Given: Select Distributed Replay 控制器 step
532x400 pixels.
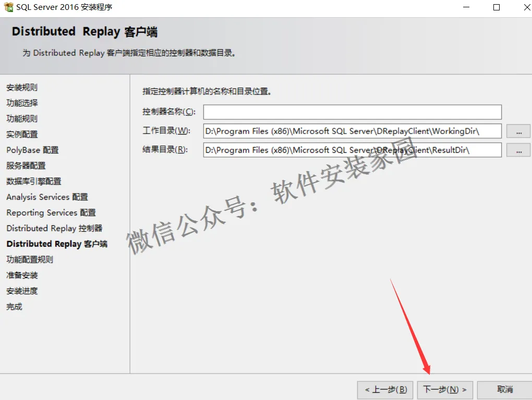Looking at the screenshot, I should click(54, 228).
